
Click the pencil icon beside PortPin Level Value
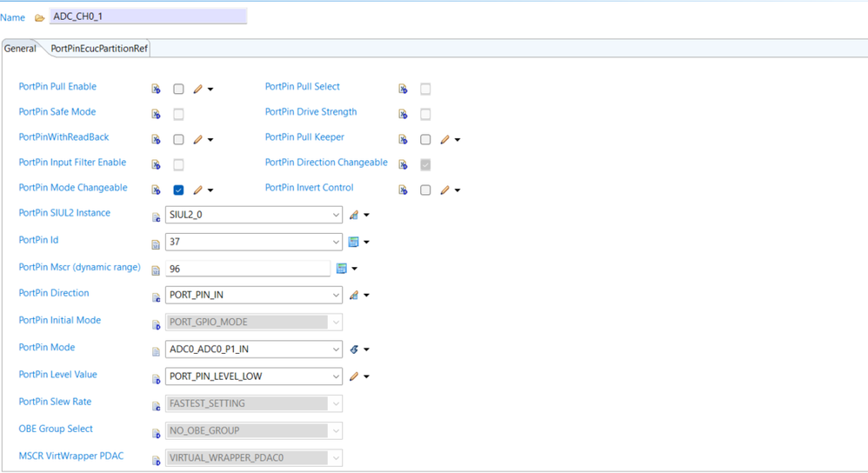(354, 376)
